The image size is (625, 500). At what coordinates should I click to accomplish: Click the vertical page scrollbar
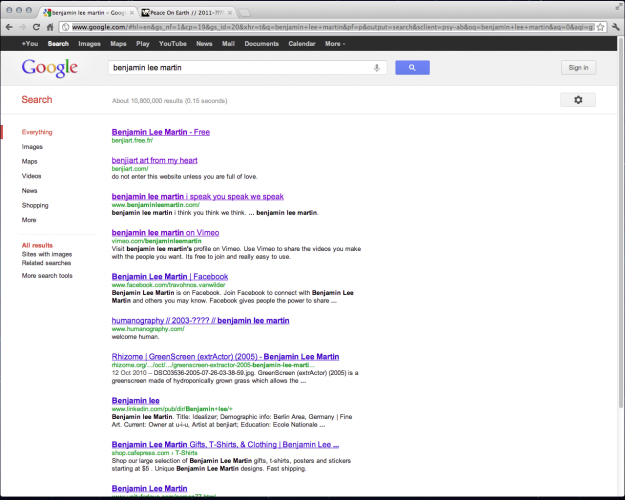tap(621, 223)
